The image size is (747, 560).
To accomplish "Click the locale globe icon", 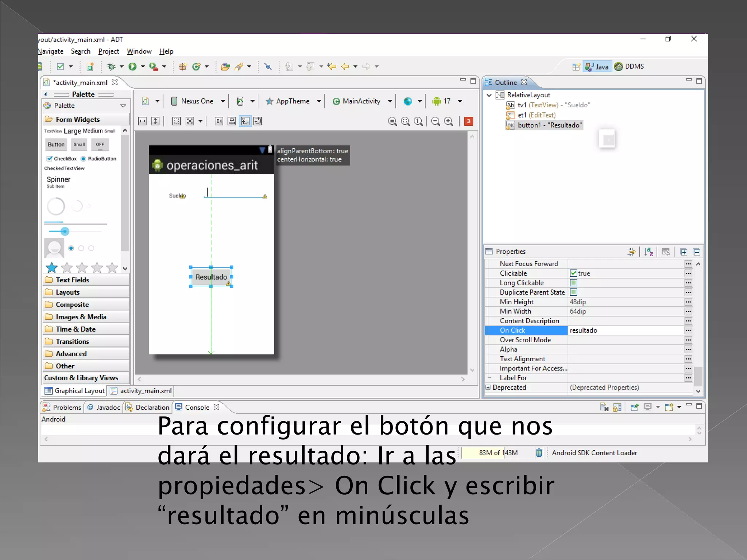I will click(x=408, y=101).
